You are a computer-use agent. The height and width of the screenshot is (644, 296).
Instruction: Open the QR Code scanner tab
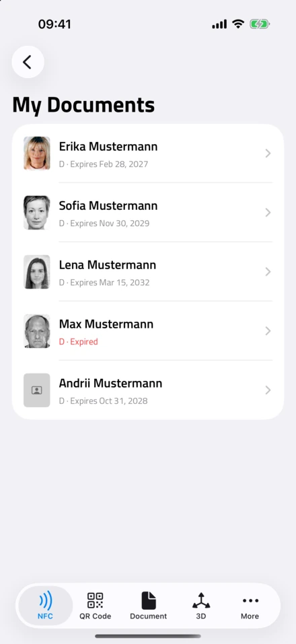[x=96, y=606]
